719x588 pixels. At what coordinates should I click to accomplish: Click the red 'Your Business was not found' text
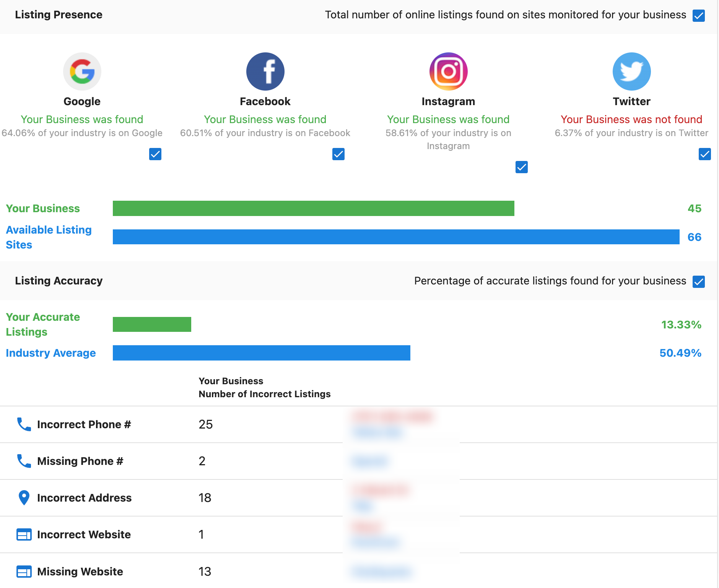(631, 119)
